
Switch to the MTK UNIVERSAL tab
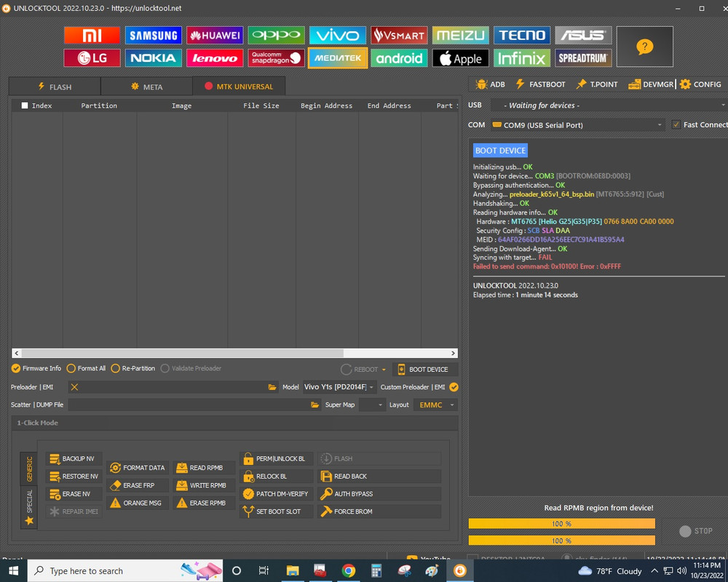tap(239, 87)
